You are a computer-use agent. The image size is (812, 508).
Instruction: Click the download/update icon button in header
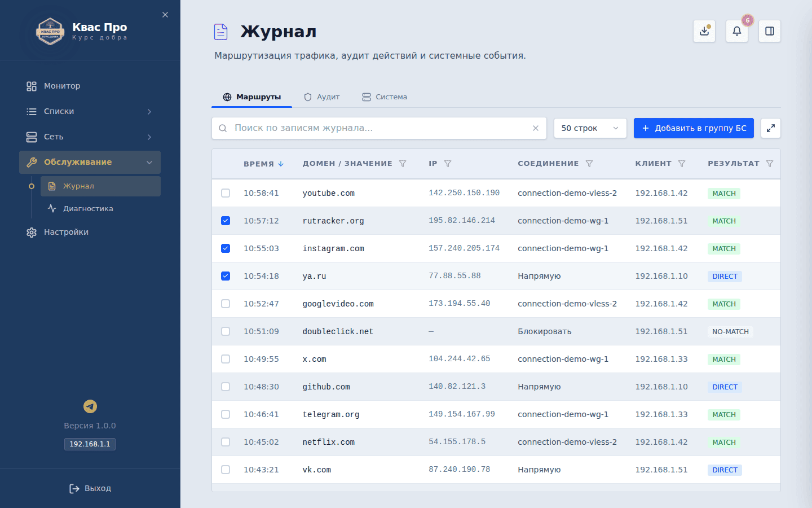(x=704, y=31)
